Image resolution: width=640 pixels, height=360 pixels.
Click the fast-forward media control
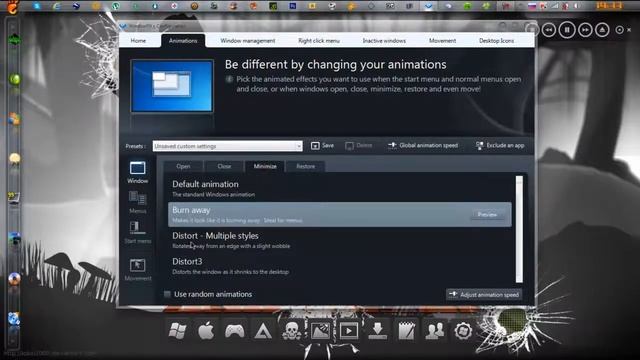(x=585, y=30)
